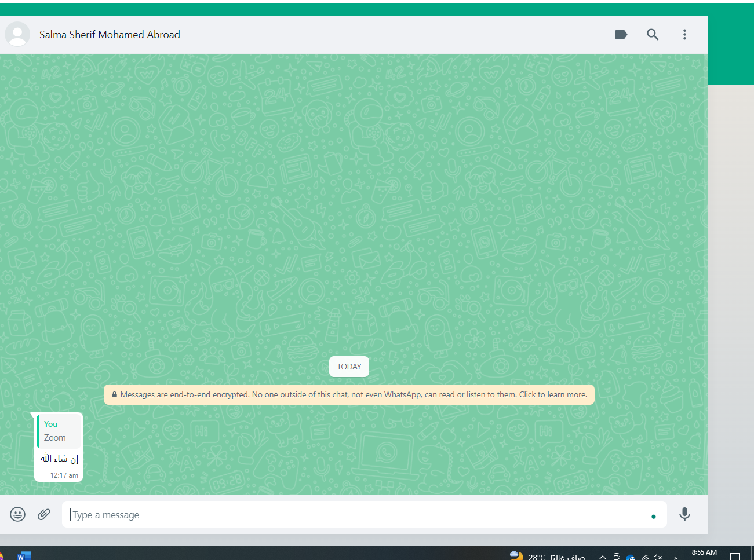The height and width of the screenshot is (560, 754).
Task: Open the taskbar weather widget
Action: pyautogui.click(x=547, y=556)
